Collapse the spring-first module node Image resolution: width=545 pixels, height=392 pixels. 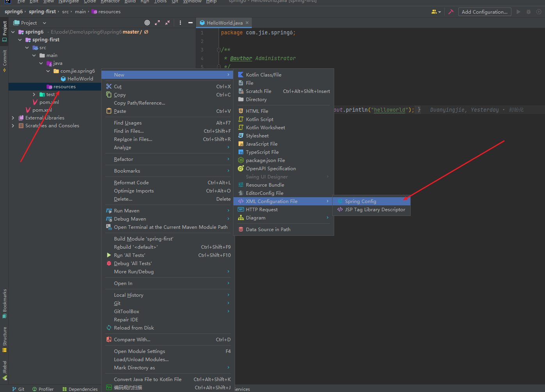coord(20,40)
